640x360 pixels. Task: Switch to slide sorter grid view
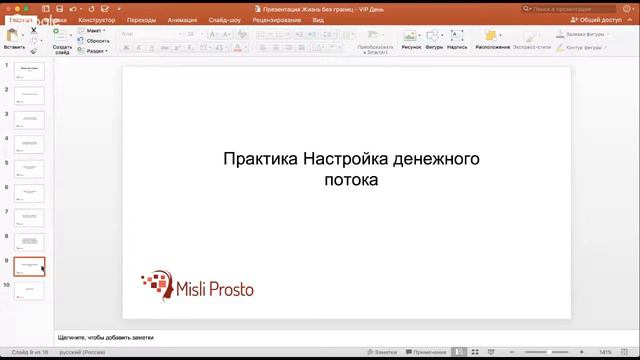[475, 352]
